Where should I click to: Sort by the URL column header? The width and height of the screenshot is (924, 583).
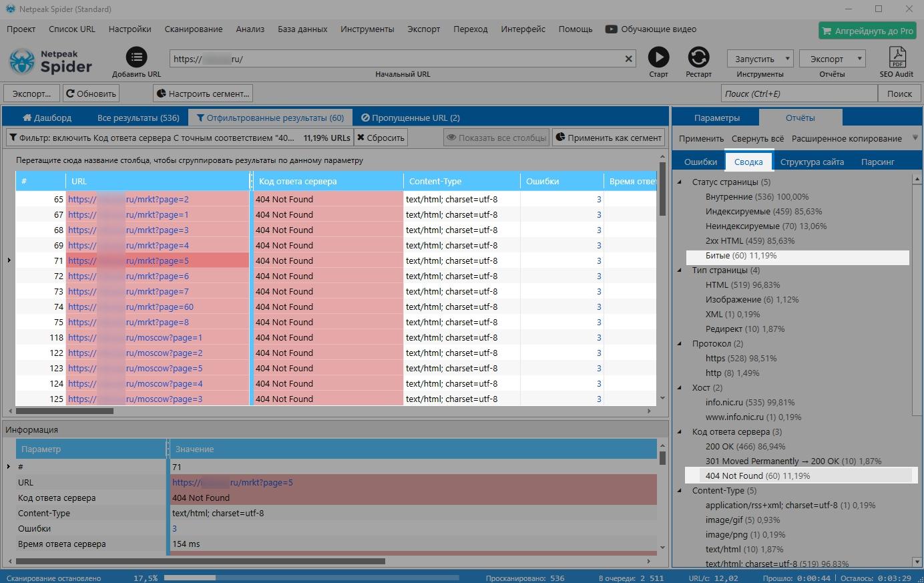point(158,181)
